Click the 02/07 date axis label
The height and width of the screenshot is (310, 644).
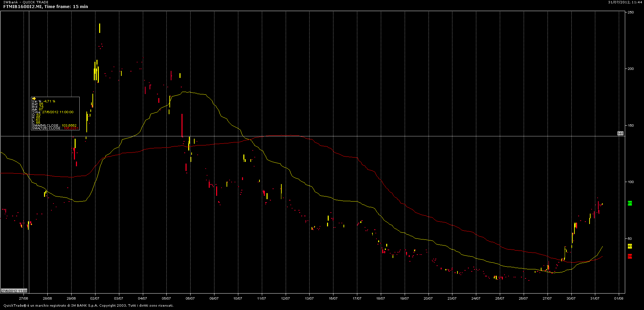(95, 298)
